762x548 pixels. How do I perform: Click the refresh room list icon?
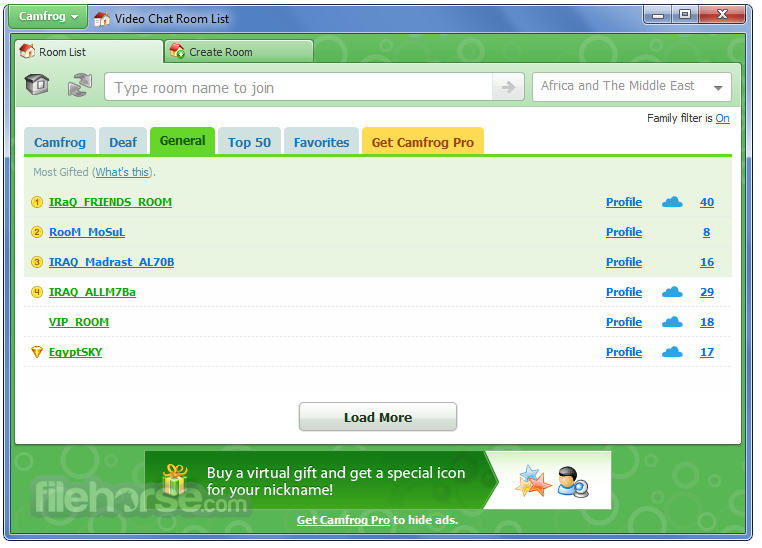point(80,85)
